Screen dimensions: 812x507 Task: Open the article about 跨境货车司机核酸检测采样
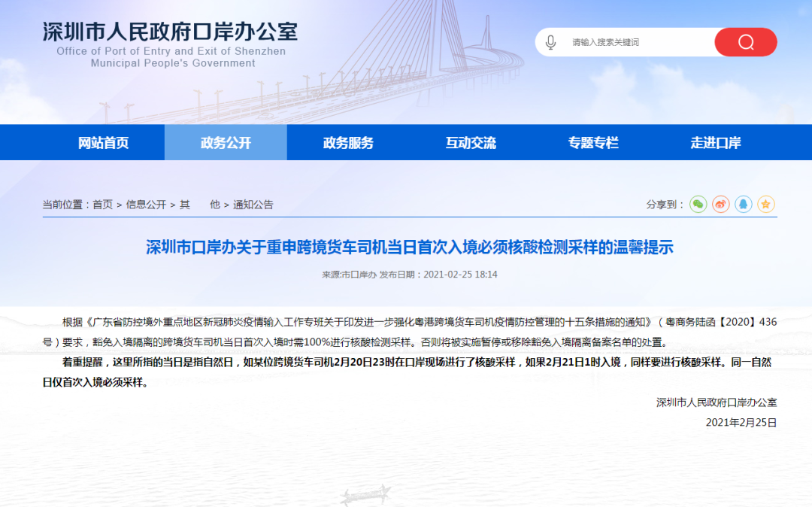tap(406, 248)
